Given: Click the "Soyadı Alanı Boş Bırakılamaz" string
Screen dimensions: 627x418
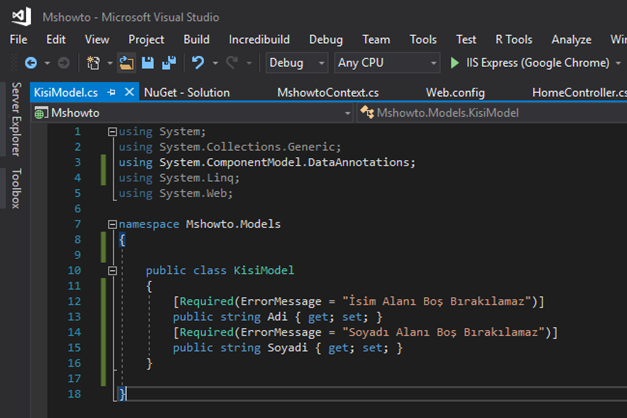Looking at the screenshot, I should pos(443,332).
